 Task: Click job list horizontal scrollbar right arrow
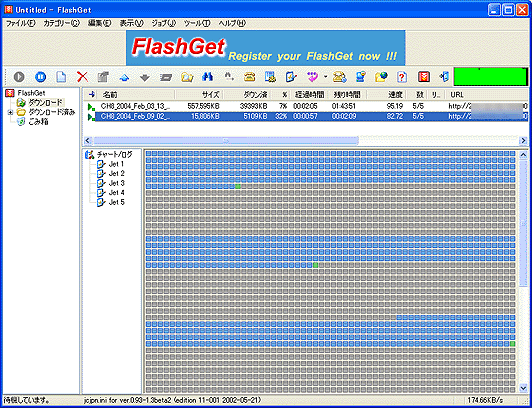click(524, 140)
